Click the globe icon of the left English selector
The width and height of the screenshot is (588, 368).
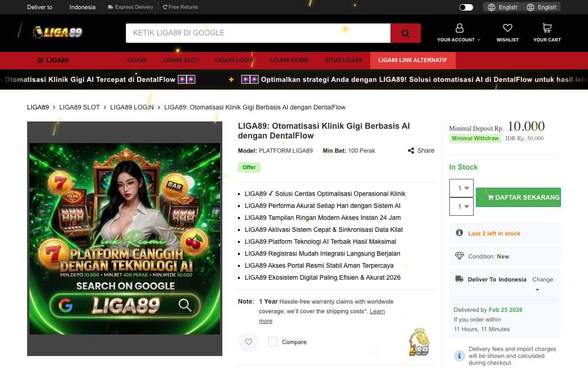[492, 7]
